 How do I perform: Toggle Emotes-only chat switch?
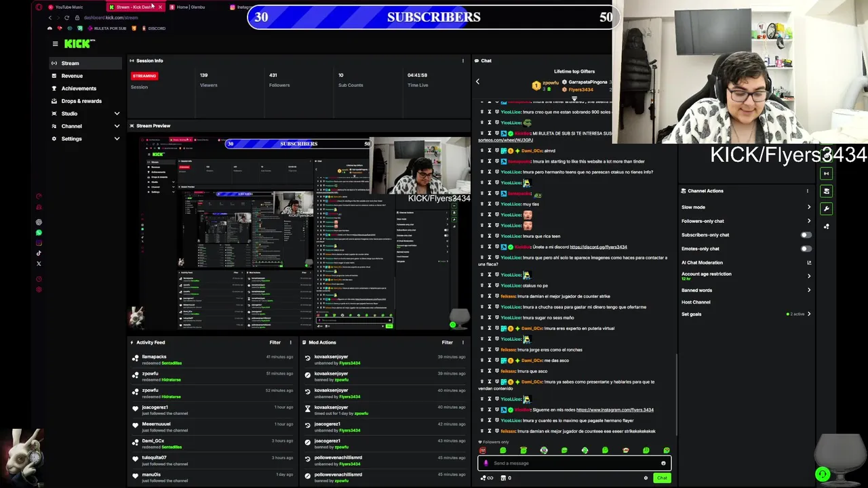(x=806, y=249)
